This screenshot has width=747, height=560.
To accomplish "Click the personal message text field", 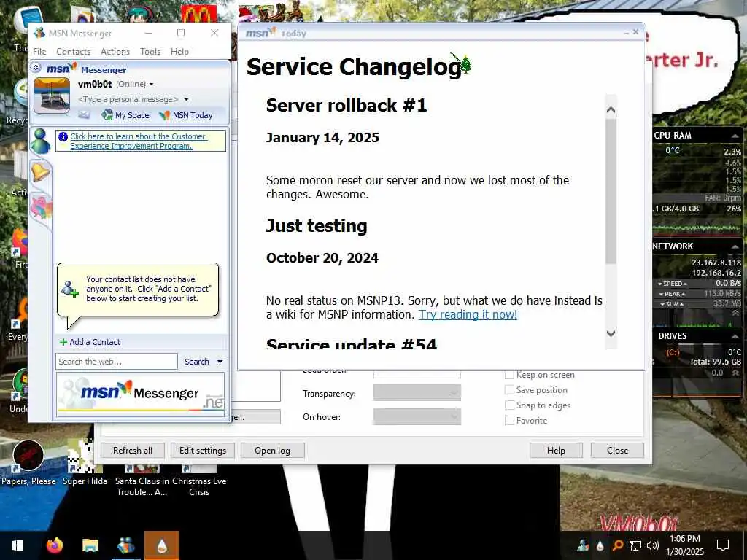I will click(128, 99).
